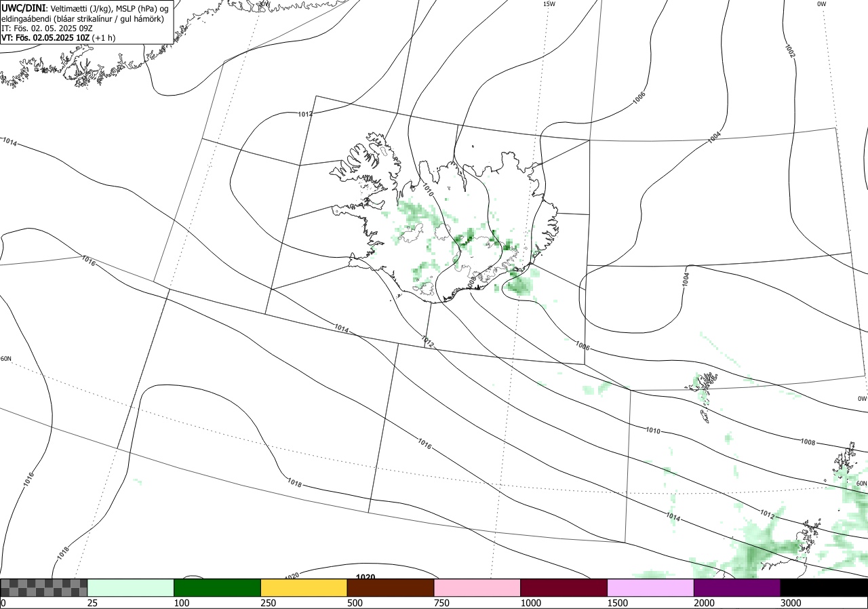868x609 pixels.
Task: Select the light green 25–100 legend color
Action: pos(131,587)
